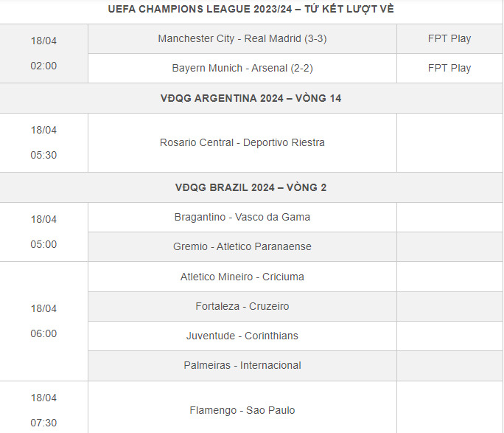Select the 18/04 05:00 time cell
The height and width of the screenshot is (433, 504).
(43, 232)
